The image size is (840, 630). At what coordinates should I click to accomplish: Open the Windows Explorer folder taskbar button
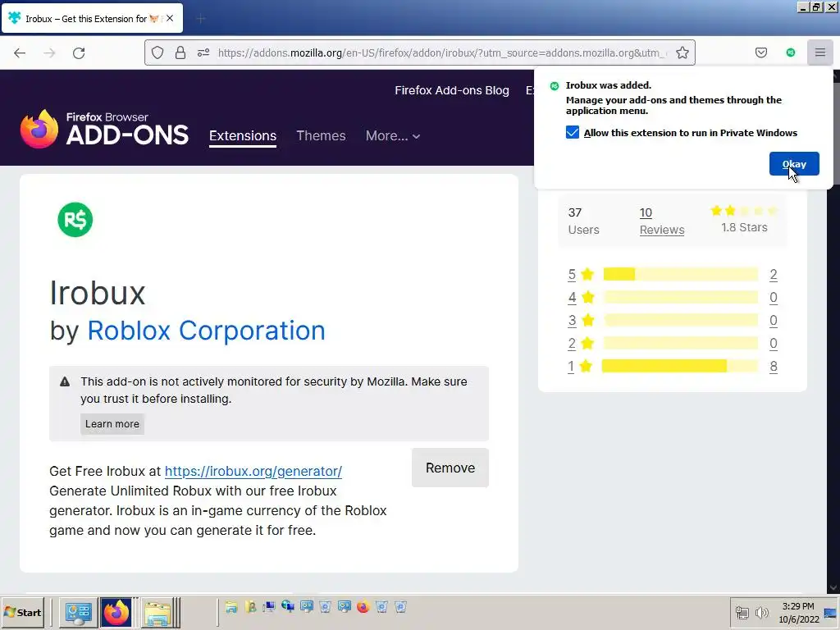click(x=157, y=612)
